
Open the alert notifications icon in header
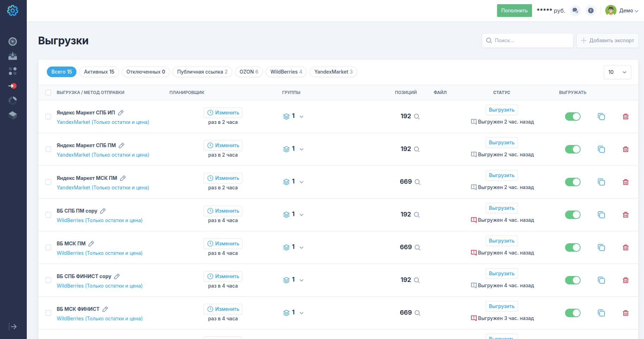point(591,11)
